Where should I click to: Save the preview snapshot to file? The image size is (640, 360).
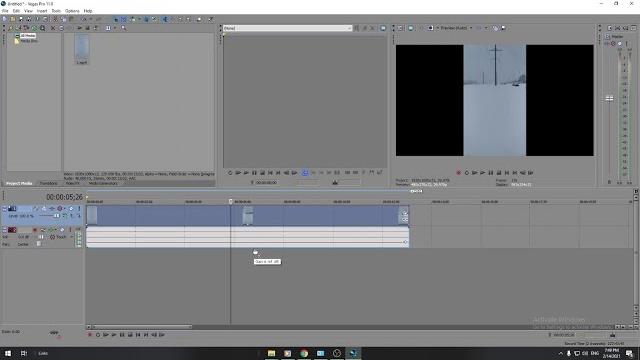coord(503,28)
